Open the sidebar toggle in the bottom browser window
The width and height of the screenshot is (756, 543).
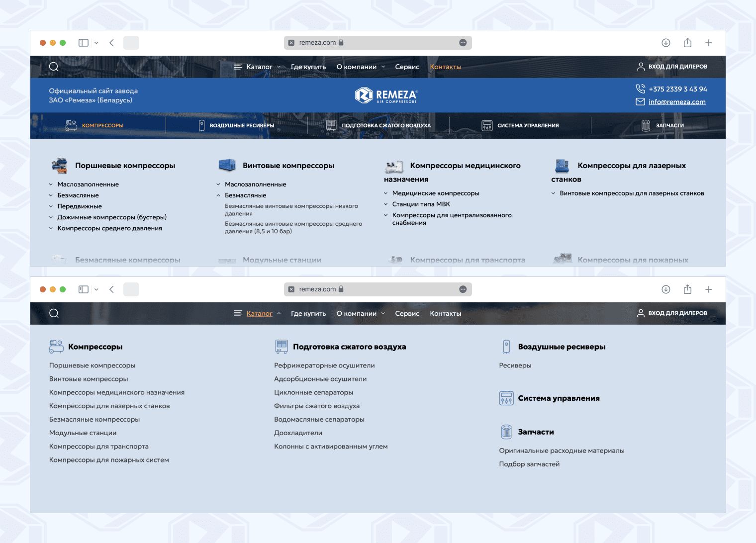(84, 289)
